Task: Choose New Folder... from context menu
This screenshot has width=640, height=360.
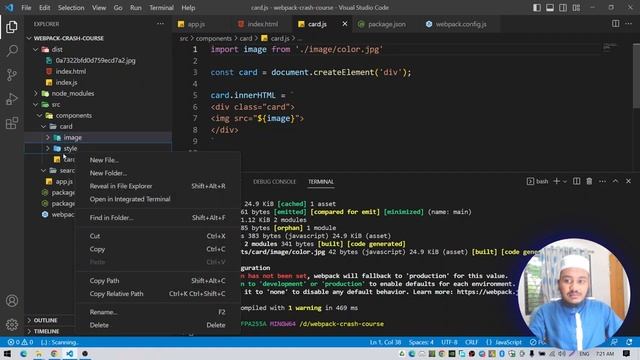Action: pyautogui.click(x=158, y=173)
